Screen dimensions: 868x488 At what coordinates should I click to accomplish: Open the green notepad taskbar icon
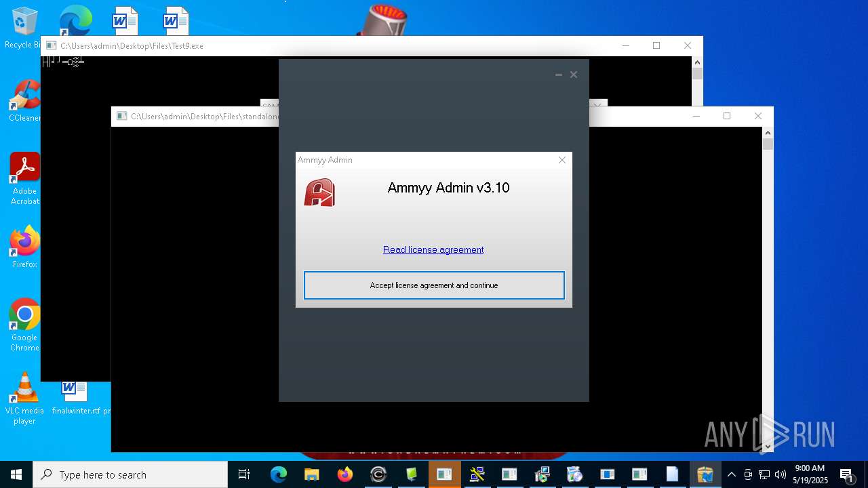pos(412,474)
